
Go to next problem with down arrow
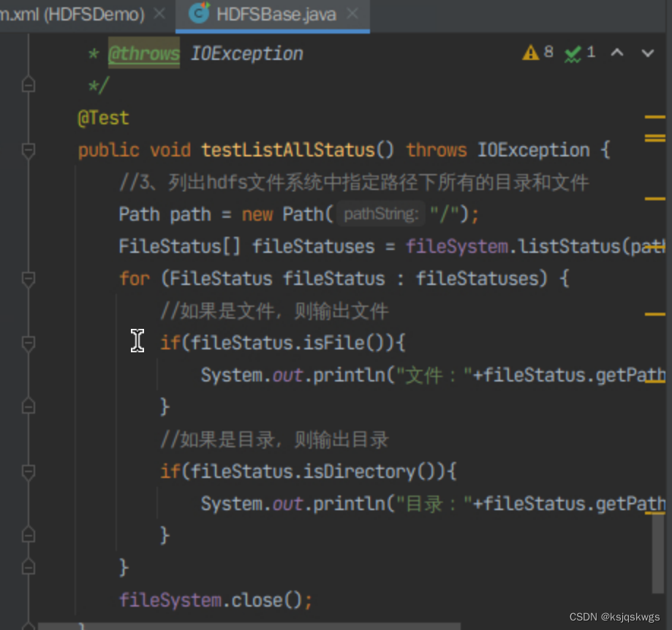pyautogui.click(x=646, y=52)
